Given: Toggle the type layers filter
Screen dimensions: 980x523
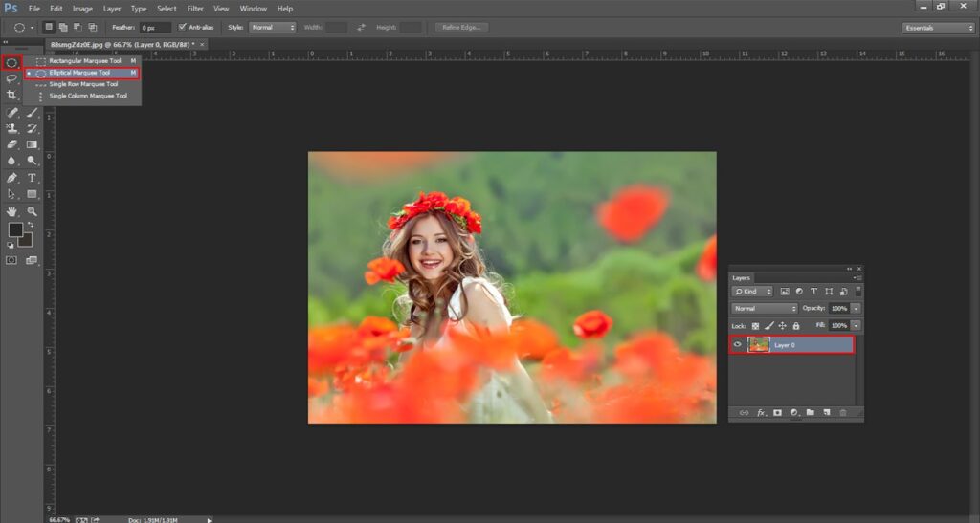Looking at the screenshot, I should (813, 292).
